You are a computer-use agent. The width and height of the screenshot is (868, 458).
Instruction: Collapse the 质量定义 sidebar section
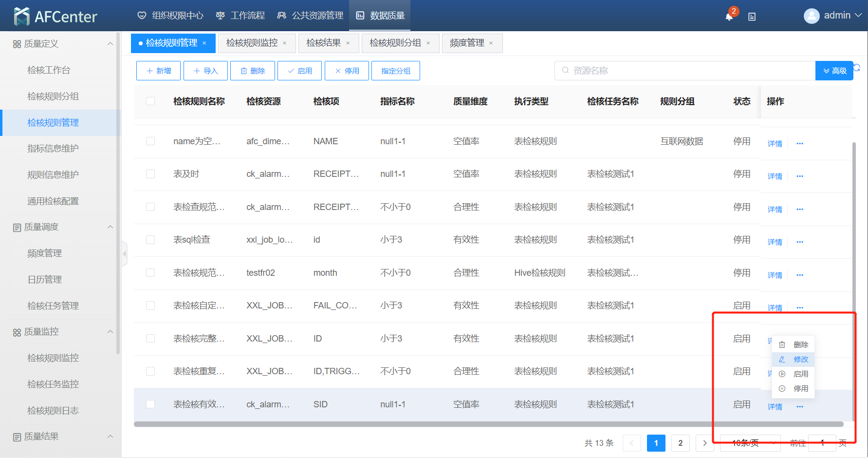click(x=110, y=44)
